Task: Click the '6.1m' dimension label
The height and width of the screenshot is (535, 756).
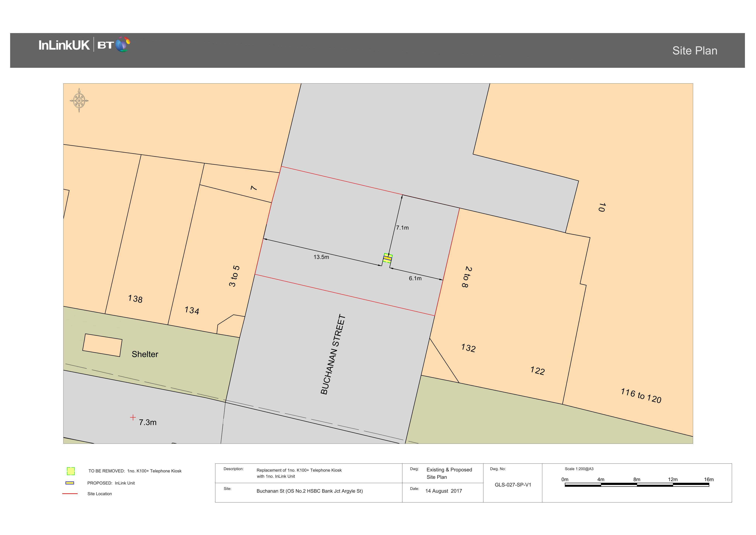Action: click(x=415, y=279)
